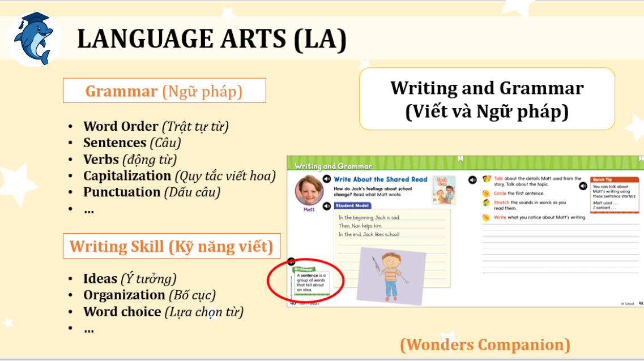Screen dimensions: 644x361
Task: Click the (Wonders Companion) caption text
Action: (x=484, y=344)
